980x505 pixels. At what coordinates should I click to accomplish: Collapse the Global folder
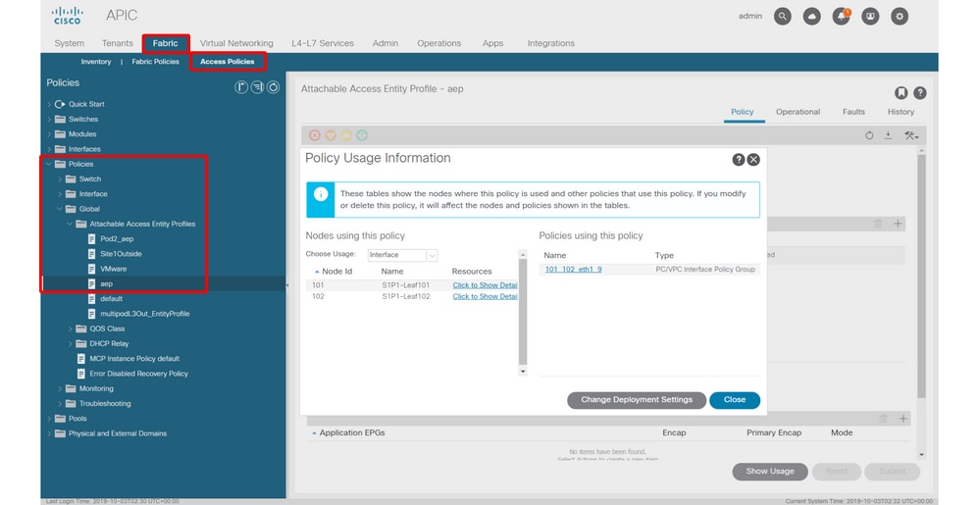click(60, 209)
